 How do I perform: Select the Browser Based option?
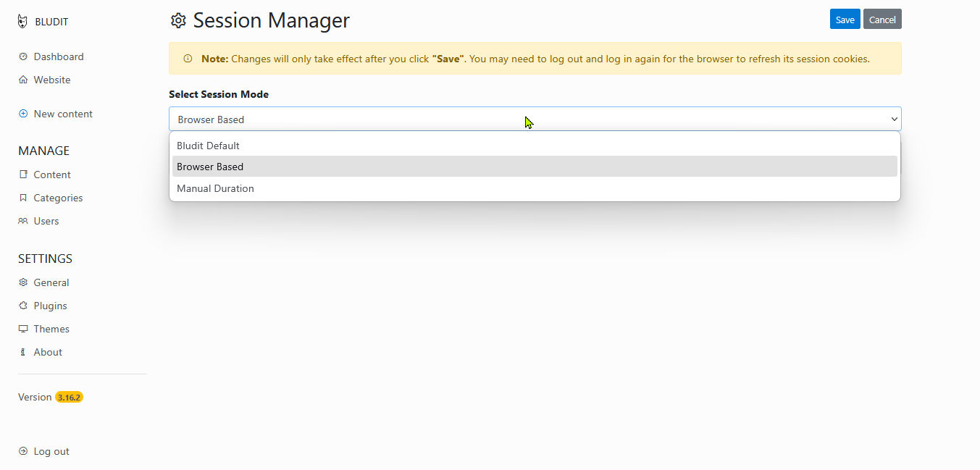[x=210, y=167]
